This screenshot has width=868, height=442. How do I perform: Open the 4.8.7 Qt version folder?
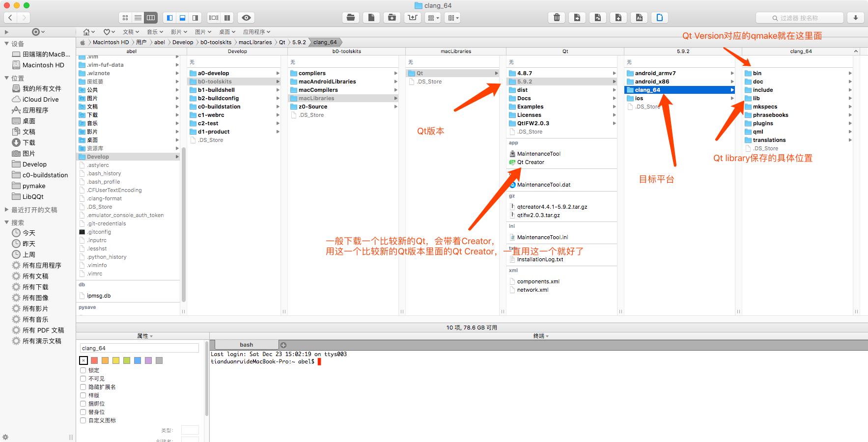point(524,73)
